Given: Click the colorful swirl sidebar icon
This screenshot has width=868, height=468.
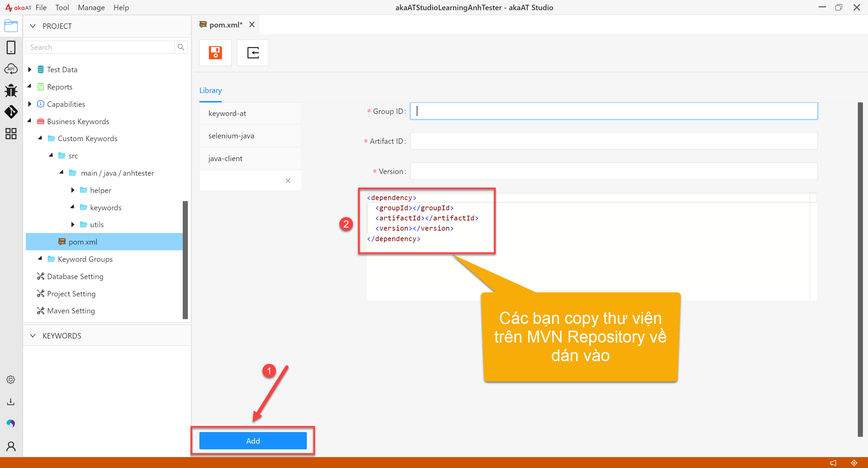Looking at the screenshot, I should click(11, 424).
